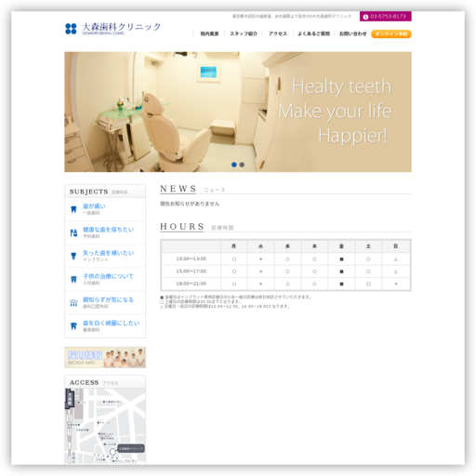The width and height of the screenshot is (476, 476).
Task: Open the よくあるご質問 menu item
Action: tap(313, 33)
